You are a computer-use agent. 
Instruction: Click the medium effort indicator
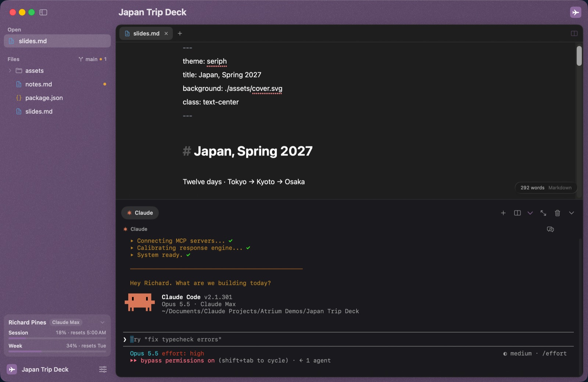point(517,353)
